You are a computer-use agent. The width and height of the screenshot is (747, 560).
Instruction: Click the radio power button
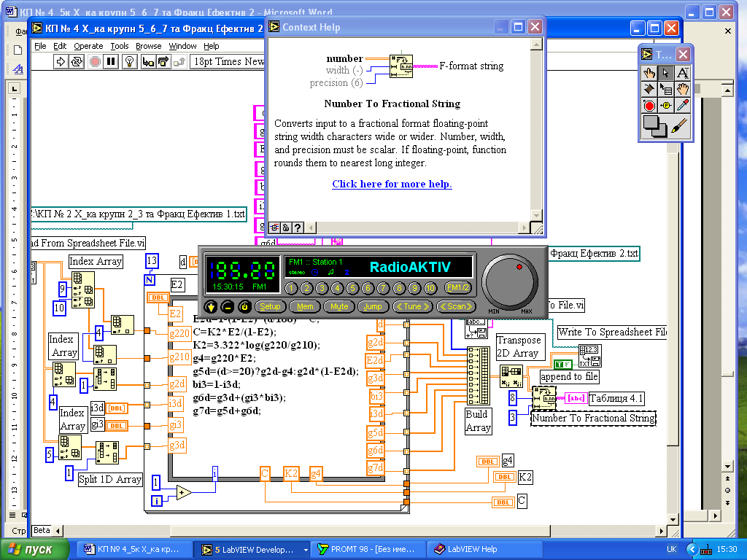tap(244, 307)
